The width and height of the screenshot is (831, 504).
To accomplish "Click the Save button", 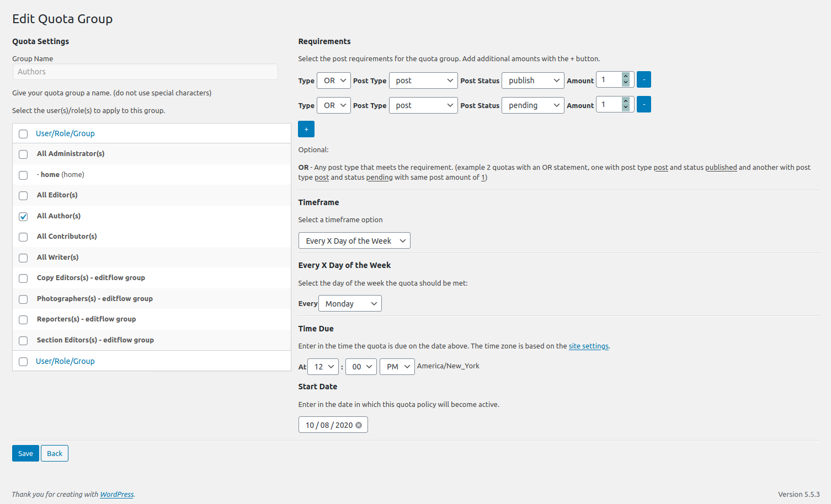I will pos(25,453).
